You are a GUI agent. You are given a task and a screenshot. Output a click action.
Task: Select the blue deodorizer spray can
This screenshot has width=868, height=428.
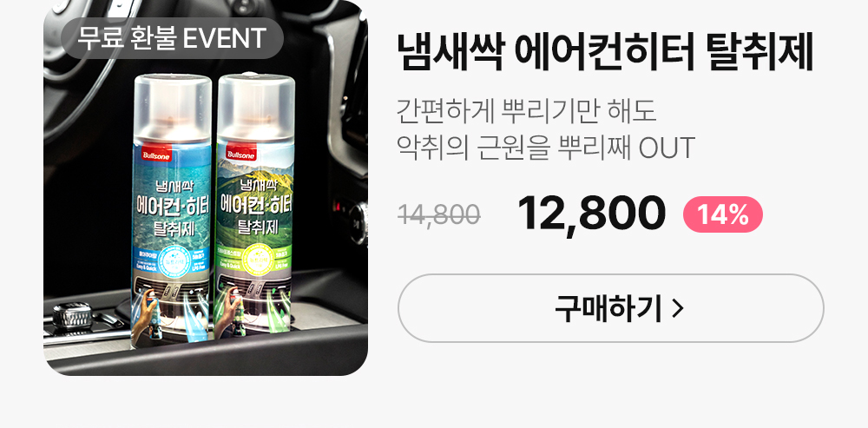tap(172, 211)
